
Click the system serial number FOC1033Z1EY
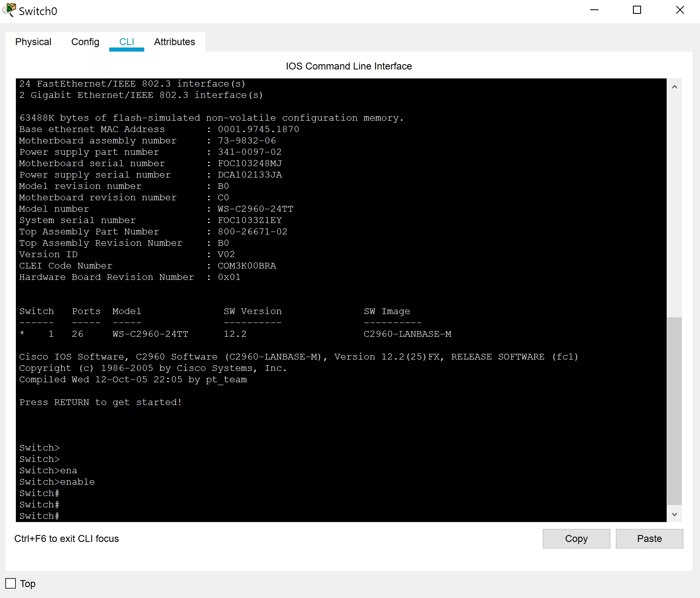click(250, 220)
